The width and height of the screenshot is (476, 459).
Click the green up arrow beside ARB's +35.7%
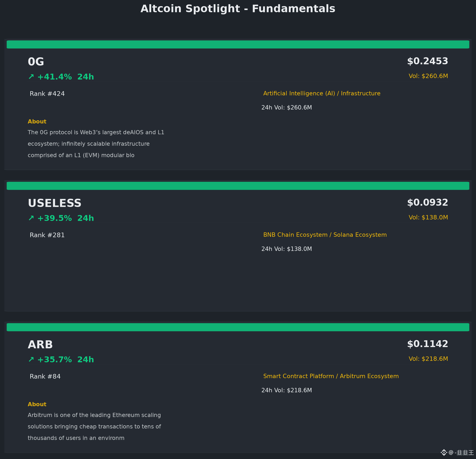(31, 359)
